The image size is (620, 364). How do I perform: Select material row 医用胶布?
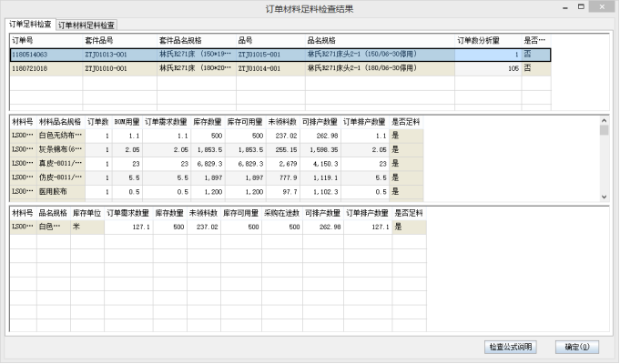217,192
